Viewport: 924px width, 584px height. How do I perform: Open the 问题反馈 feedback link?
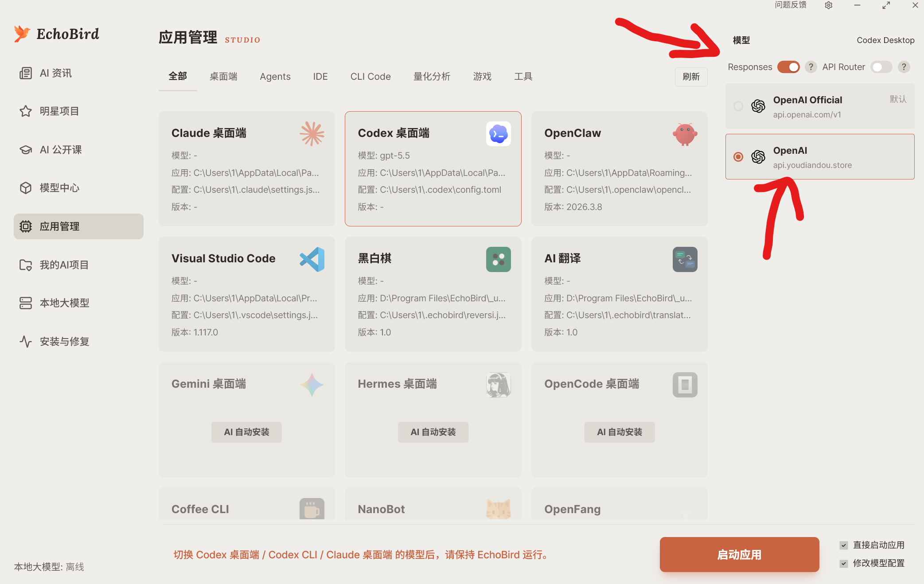(791, 5)
